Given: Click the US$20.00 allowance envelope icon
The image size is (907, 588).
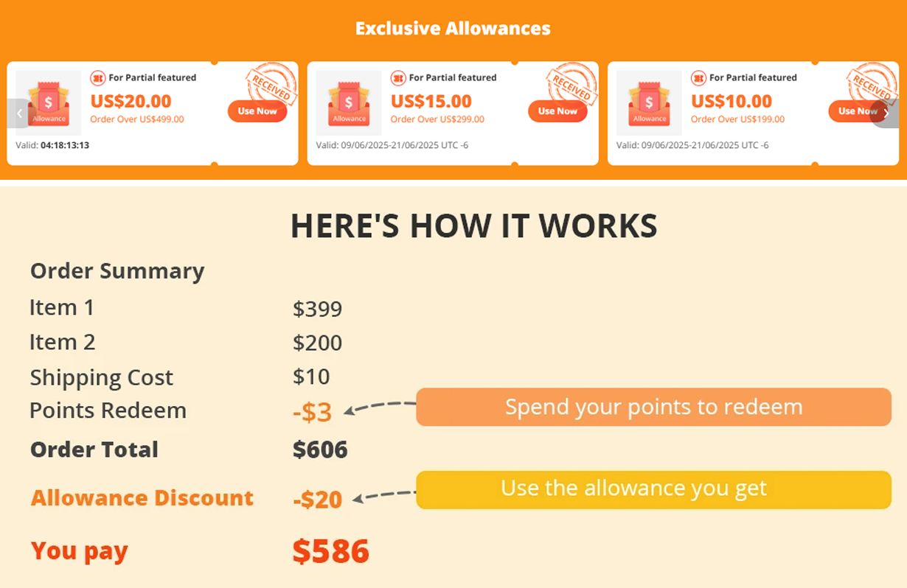Looking at the screenshot, I should pyautogui.click(x=49, y=103).
